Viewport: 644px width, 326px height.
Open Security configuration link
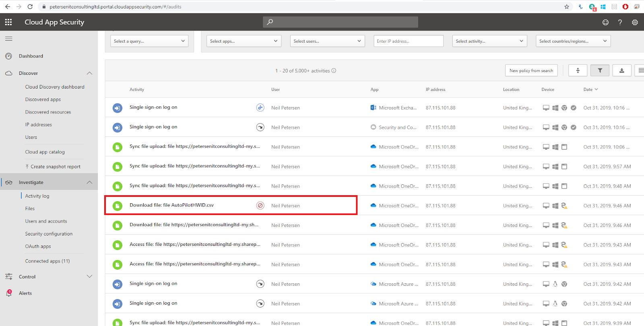coord(49,234)
